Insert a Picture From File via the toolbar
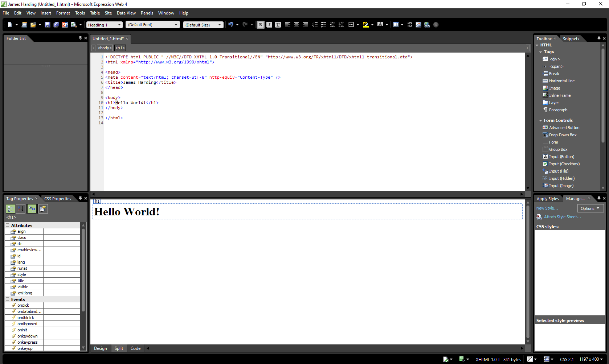The width and height of the screenshot is (609, 364). [x=418, y=24]
